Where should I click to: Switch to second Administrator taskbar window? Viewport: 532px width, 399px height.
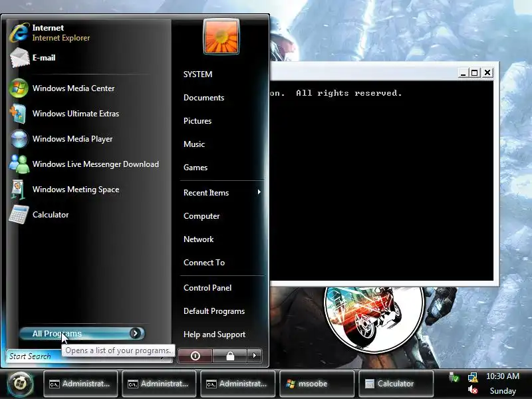click(159, 384)
